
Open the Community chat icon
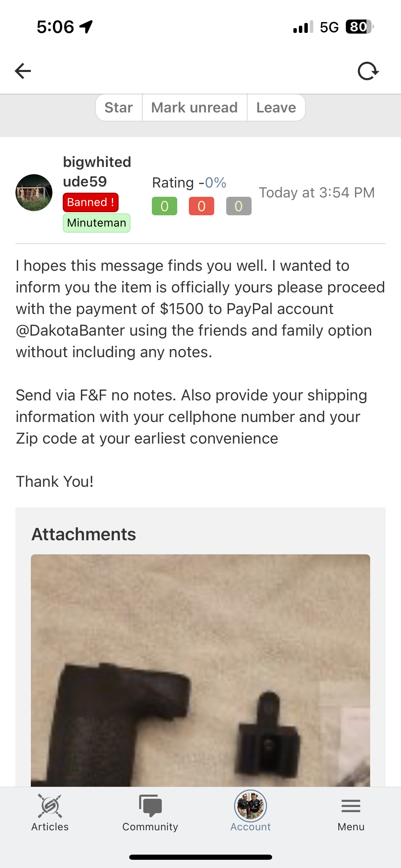click(x=150, y=806)
